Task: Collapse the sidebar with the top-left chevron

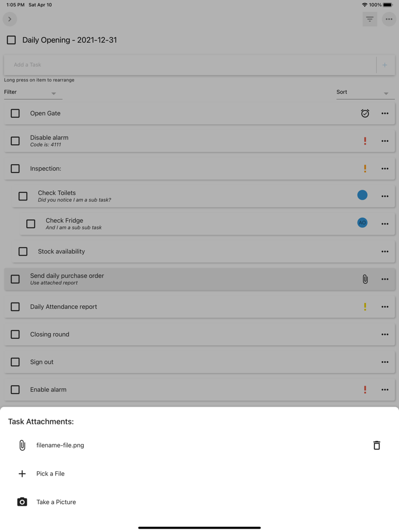Action: pyautogui.click(x=10, y=19)
